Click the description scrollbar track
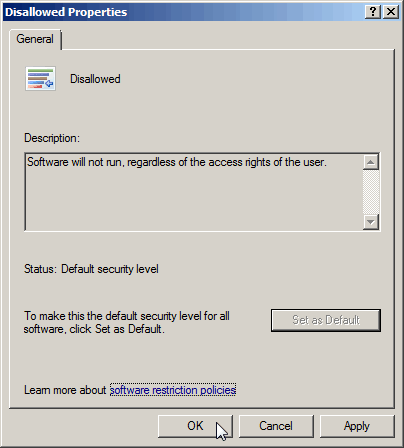 pyautogui.click(x=371, y=192)
